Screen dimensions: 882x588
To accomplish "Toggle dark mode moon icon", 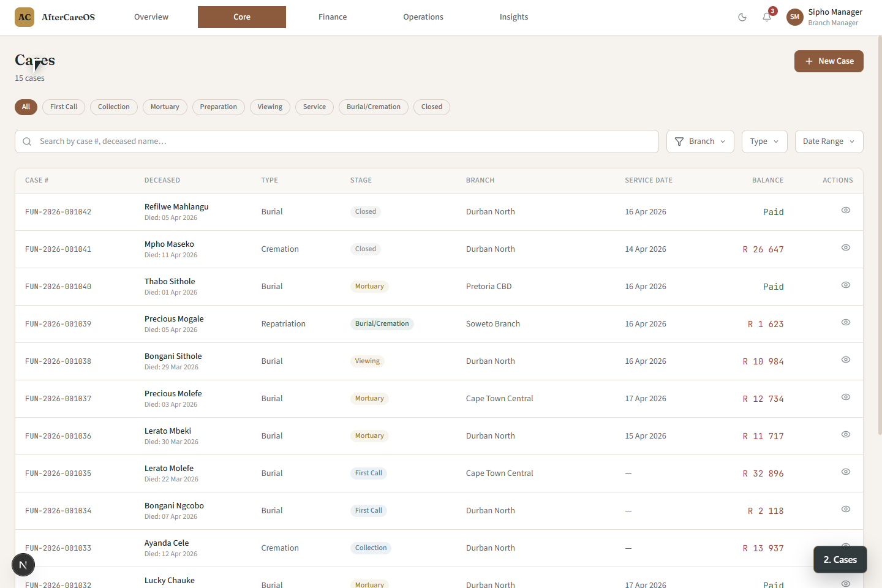I will (x=742, y=17).
